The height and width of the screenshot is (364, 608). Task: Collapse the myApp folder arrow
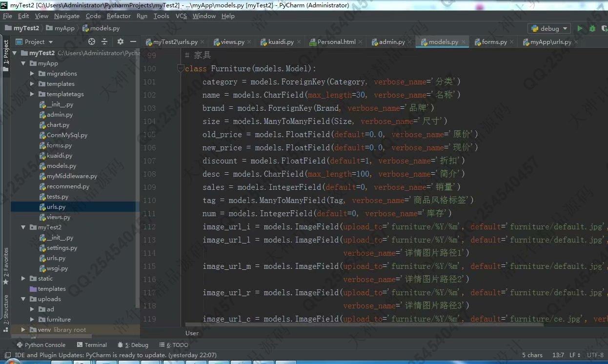tap(23, 63)
